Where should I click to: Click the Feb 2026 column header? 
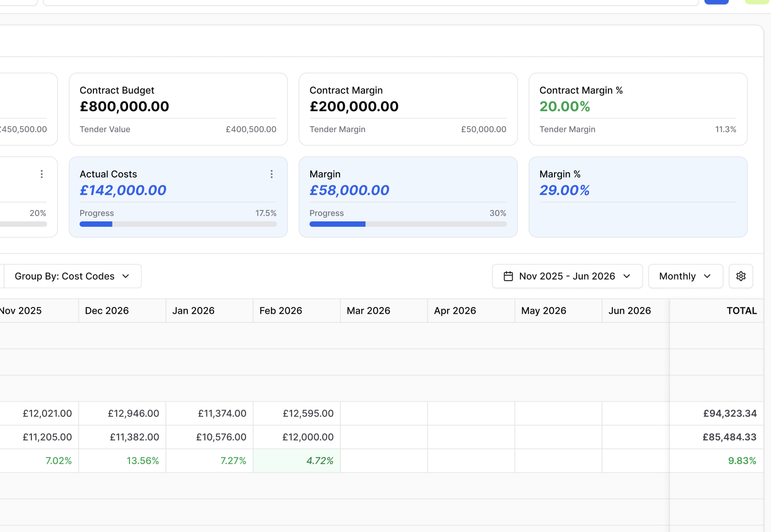click(x=297, y=311)
